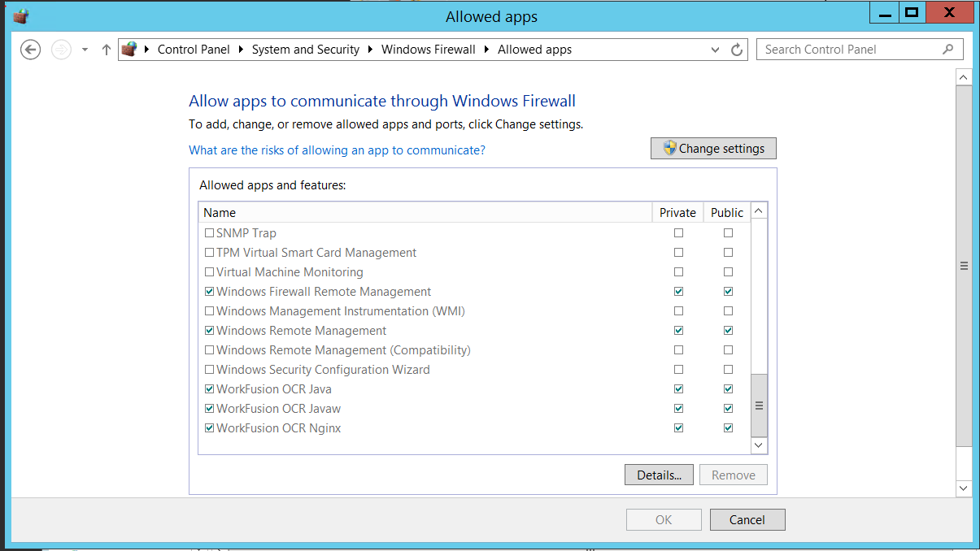Click the window title bar app icon
The image size is (980, 551).
click(x=20, y=16)
